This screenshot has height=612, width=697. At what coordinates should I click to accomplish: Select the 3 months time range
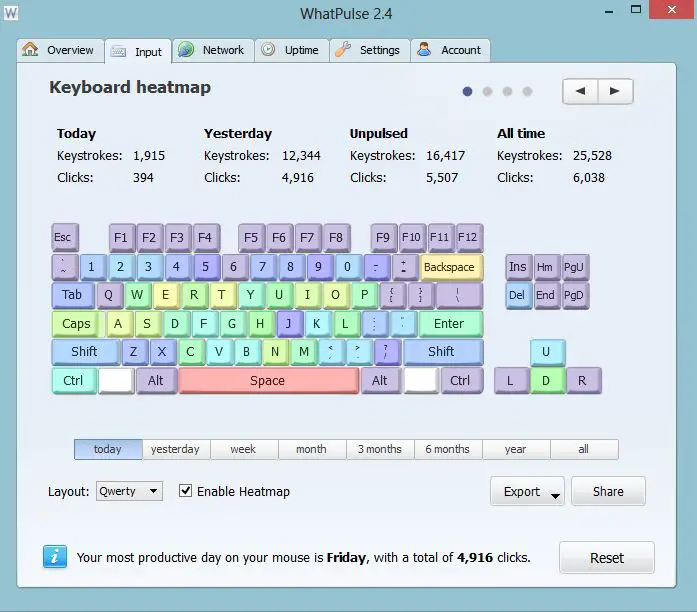(380, 449)
